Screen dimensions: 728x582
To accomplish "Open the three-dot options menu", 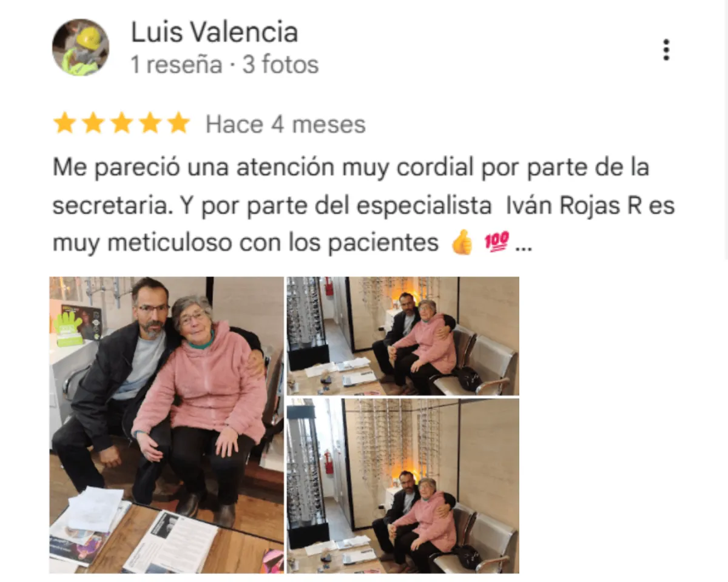I will click(666, 50).
